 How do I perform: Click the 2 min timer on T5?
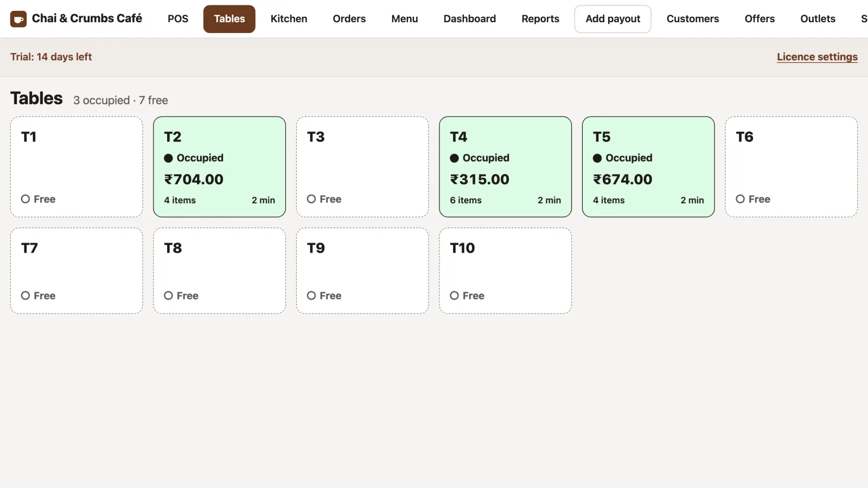(692, 200)
